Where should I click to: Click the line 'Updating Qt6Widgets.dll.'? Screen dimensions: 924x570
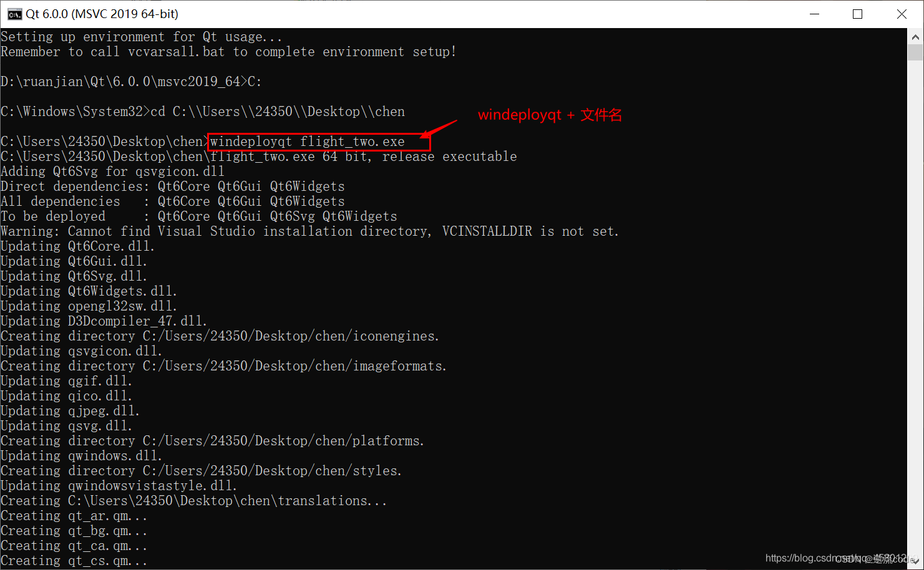click(89, 291)
